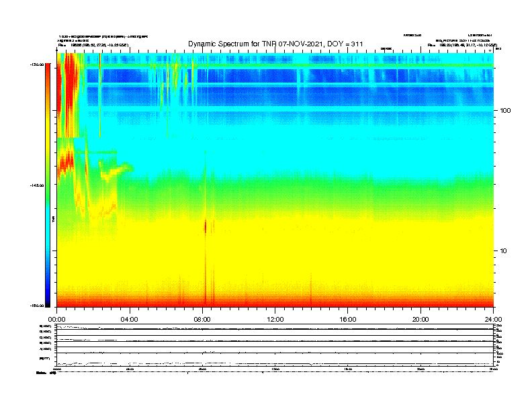Viewport: 532px width, 411px height.
Task: Click the 12:00 time axis label
Action: (275, 320)
